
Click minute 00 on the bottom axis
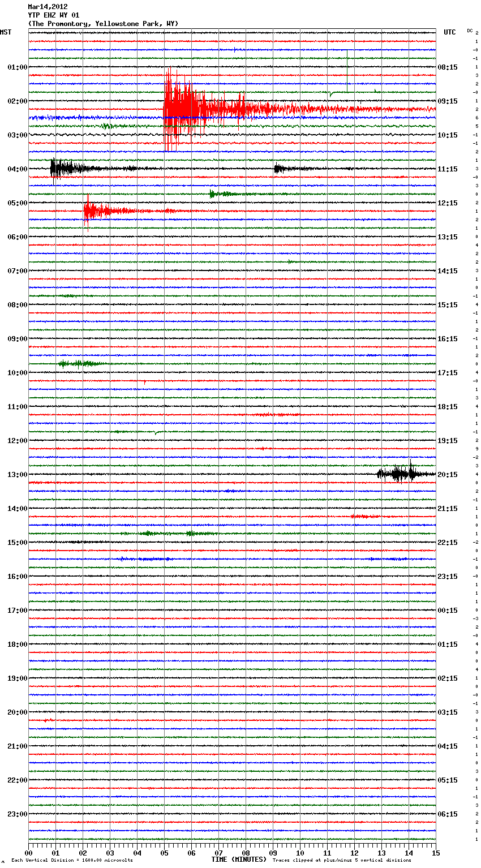pyautogui.click(x=29, y=853)
